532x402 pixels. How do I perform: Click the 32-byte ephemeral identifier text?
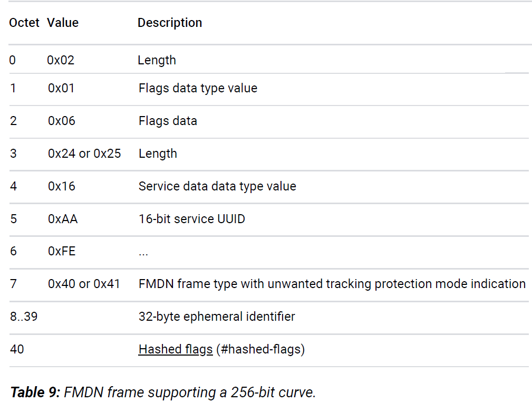coord(217,317)
